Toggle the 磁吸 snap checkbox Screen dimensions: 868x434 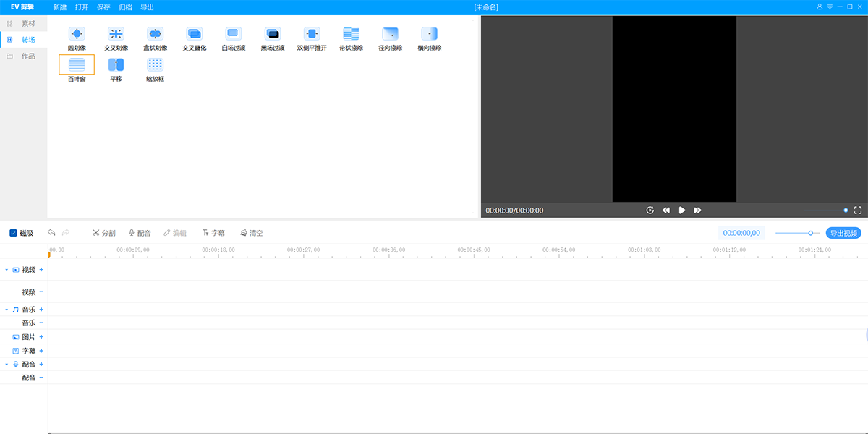12,232
